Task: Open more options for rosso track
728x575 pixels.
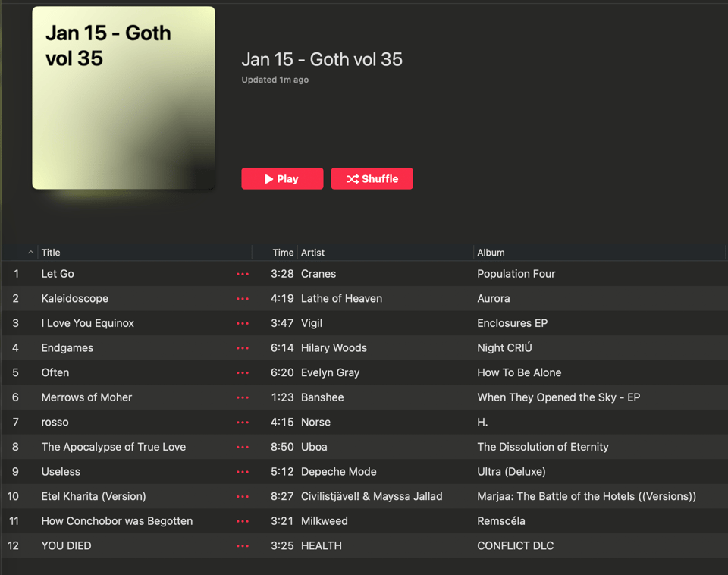Action: pos(243,423)
